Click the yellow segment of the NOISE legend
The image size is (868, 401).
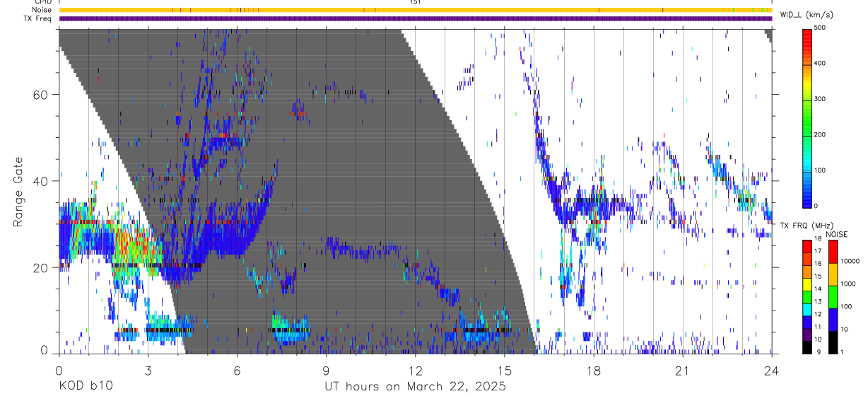tap(833, 274)
